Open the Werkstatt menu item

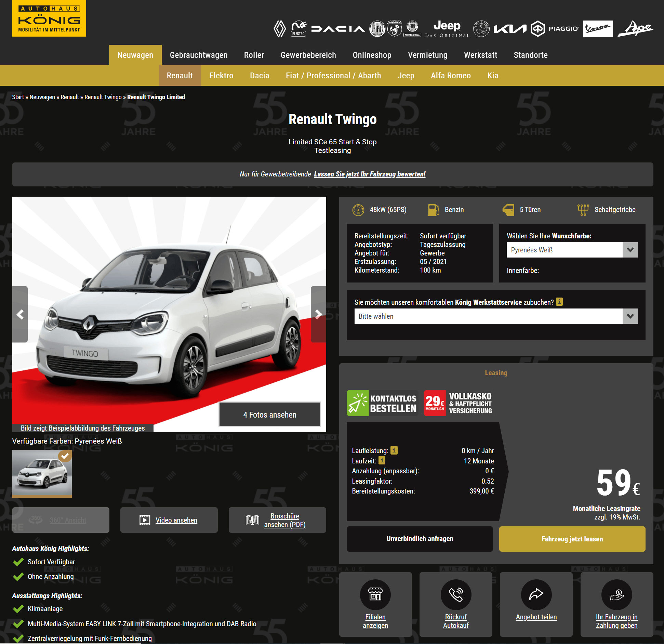[480, 55]
